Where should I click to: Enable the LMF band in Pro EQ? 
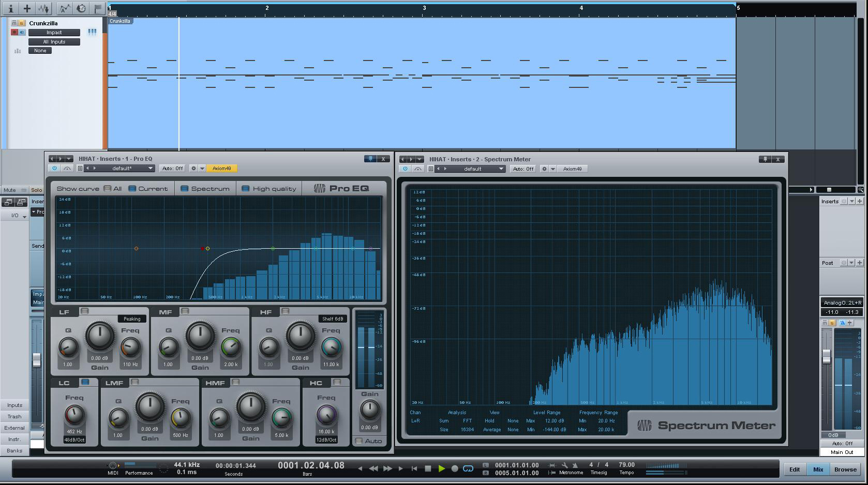135,382
